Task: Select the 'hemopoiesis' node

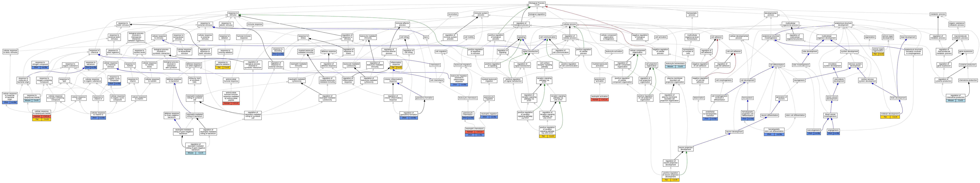Action: click(748, 98)
